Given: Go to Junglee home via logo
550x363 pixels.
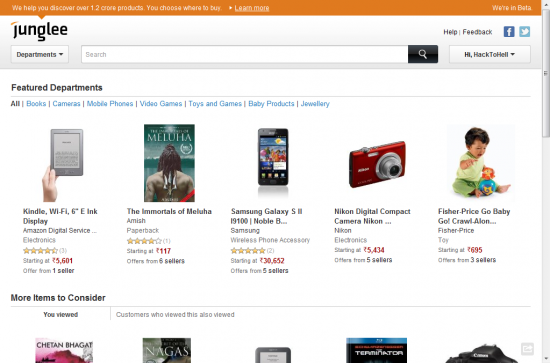Looking at the screenshot, I should (39, 31).
